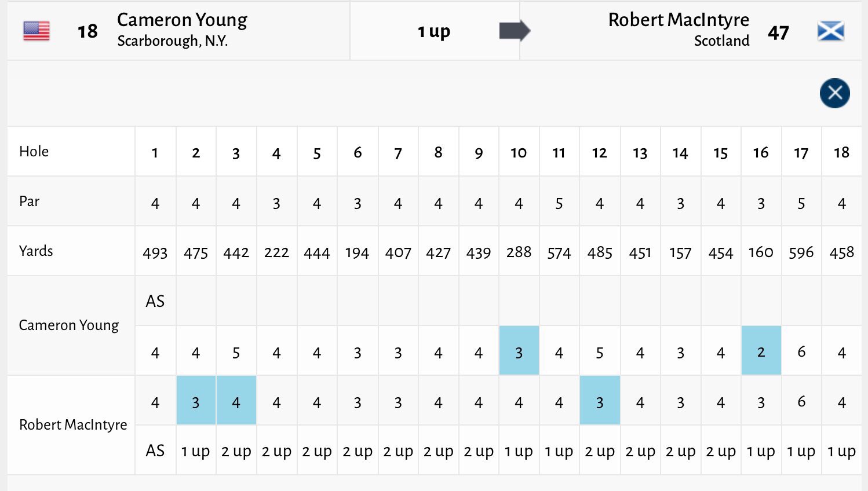Click the "1 up" match status at top
The image size is (868, 491).
pyautogui.click(x=434, y=31)
